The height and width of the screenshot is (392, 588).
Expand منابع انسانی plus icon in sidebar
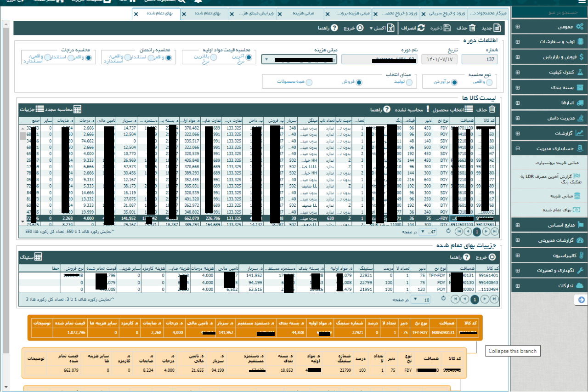coord(518,225)
